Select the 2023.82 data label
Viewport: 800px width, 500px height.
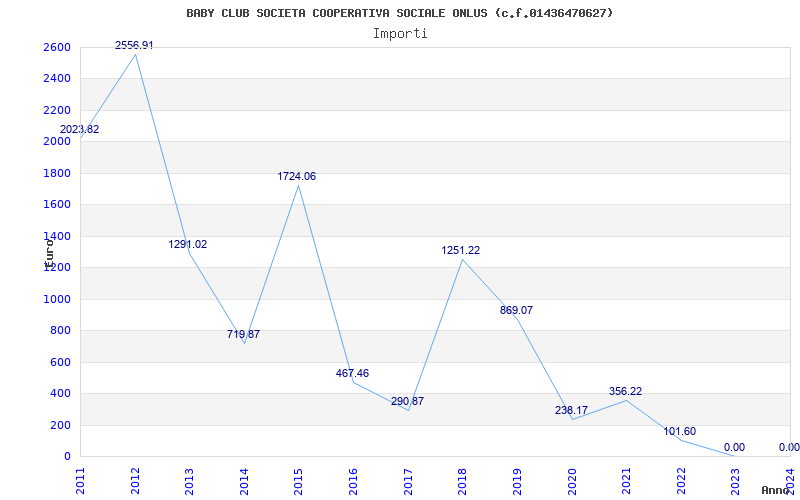point(80,129)
